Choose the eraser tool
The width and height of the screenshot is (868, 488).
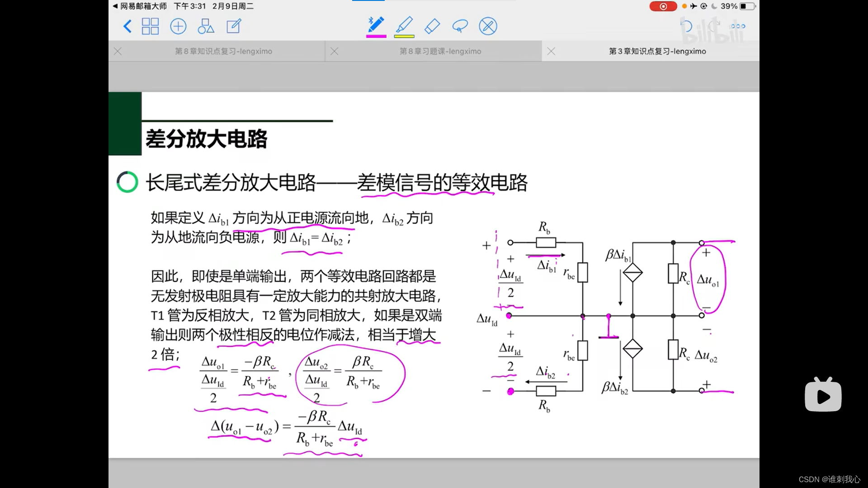point(432,26)
